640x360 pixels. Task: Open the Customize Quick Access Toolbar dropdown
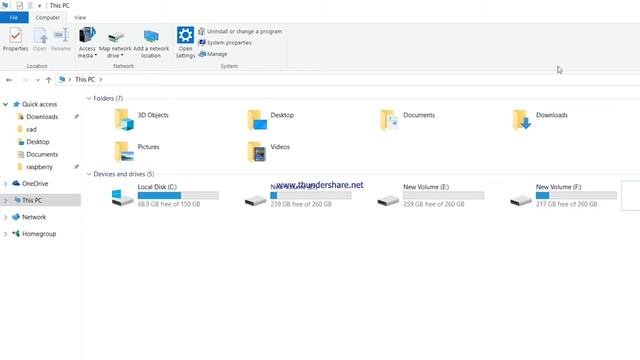pyautogui.click(x=40, y=6)
